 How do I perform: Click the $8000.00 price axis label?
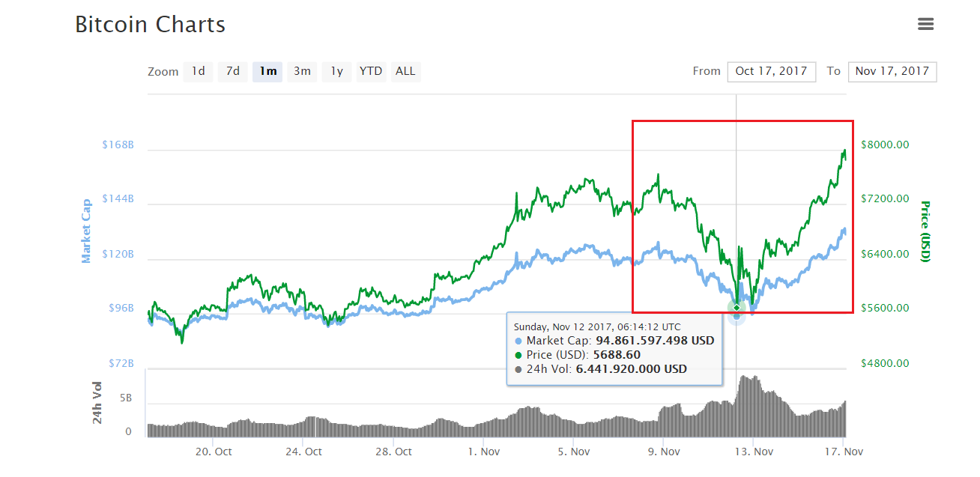(885, 145)
